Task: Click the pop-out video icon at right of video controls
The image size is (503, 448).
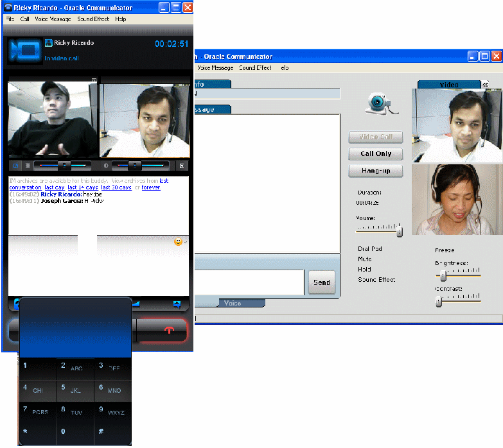Action: [182, 166]
